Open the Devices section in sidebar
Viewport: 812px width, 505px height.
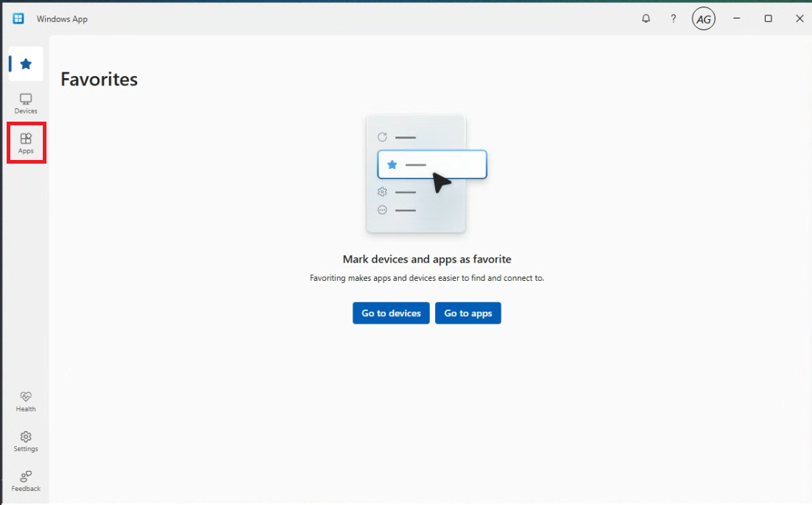coord(26,103)
